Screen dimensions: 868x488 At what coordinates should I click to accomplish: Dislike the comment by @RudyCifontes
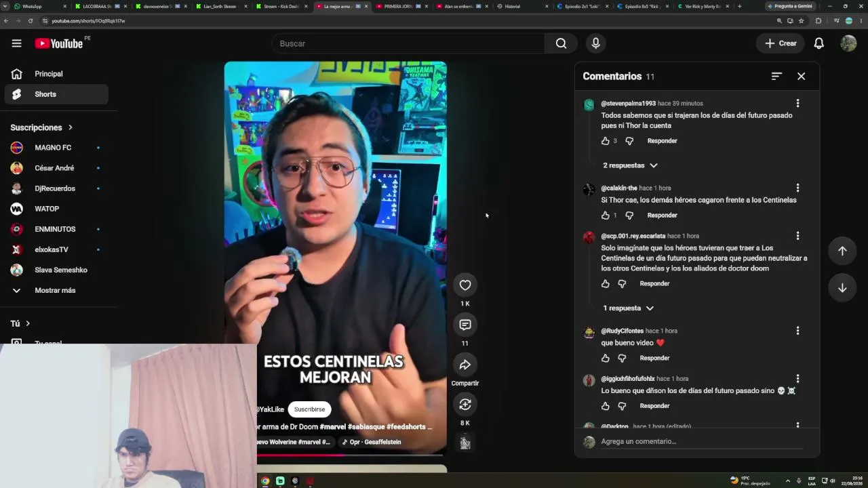pyautogui.click(x=622, y=359)
